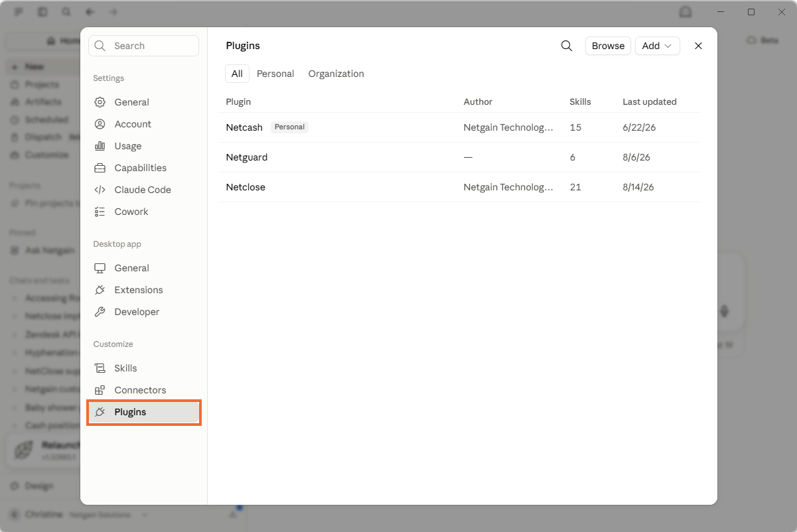Switch to the All tab
797x532 pixels.
tap(237, 74)
